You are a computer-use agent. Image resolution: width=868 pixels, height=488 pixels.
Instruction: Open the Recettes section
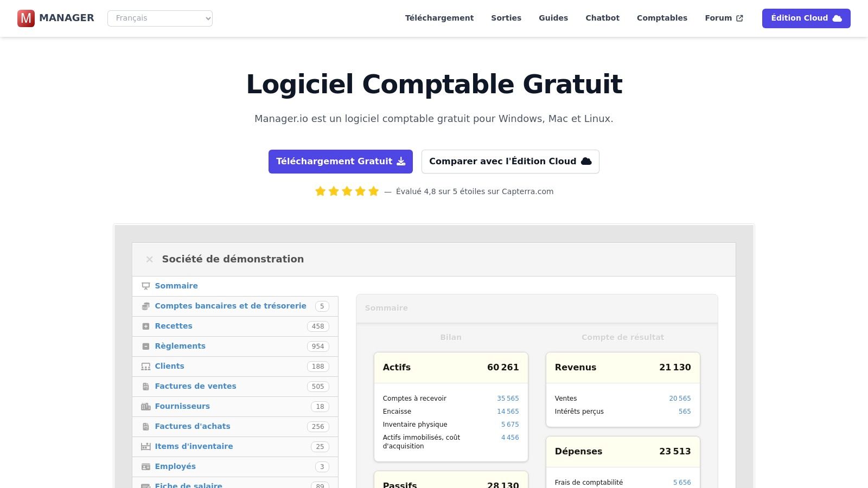(235, 326)
